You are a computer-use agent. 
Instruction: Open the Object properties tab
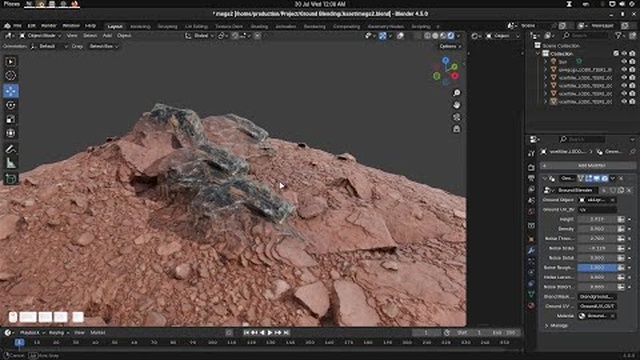(531, 239)
